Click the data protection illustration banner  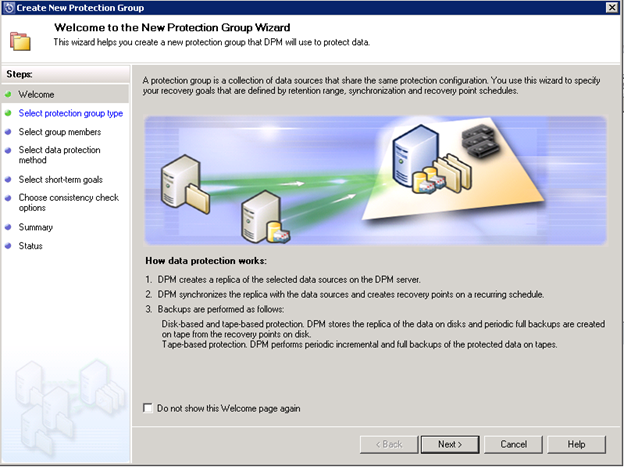[375, 180]
